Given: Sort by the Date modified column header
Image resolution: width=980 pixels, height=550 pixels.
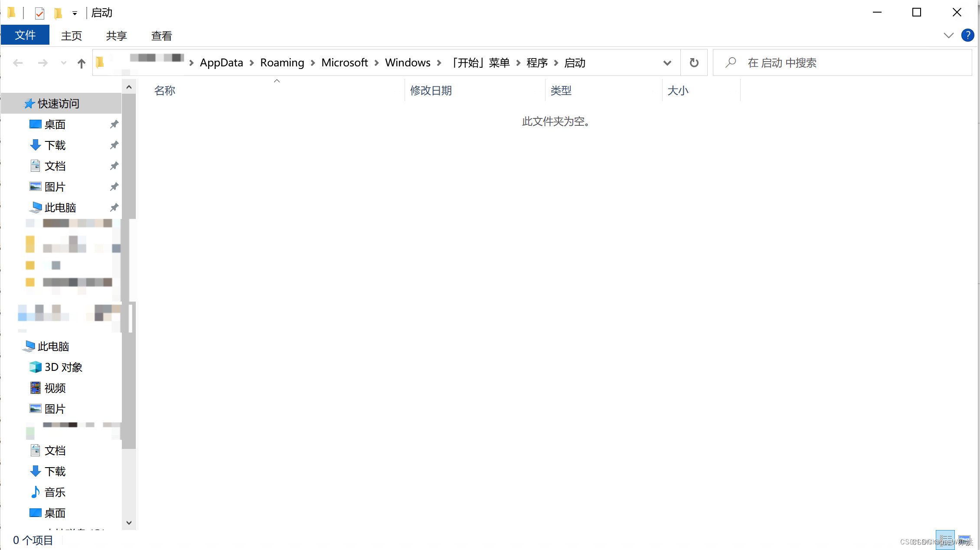Looking at the screenshot, I should point(431,91).
